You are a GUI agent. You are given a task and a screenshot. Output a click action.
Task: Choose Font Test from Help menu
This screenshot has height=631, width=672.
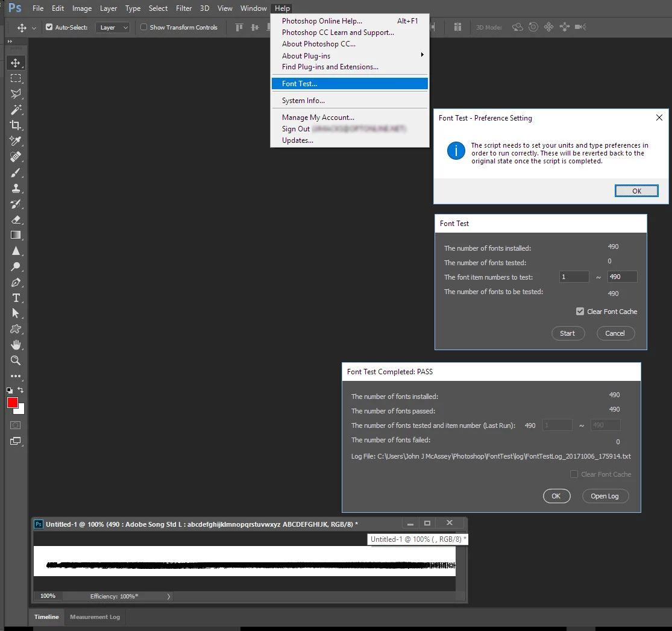[350, 84]
